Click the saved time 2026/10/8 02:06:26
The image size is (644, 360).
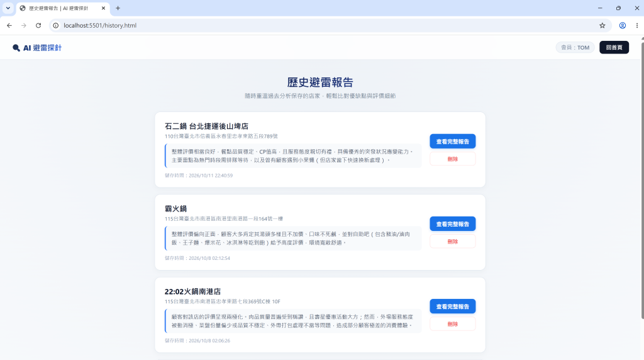(209, 340)
